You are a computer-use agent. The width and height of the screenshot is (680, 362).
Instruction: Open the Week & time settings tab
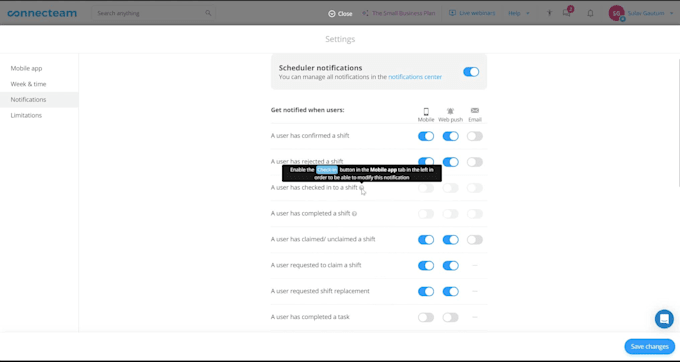(x=28, y=84)
